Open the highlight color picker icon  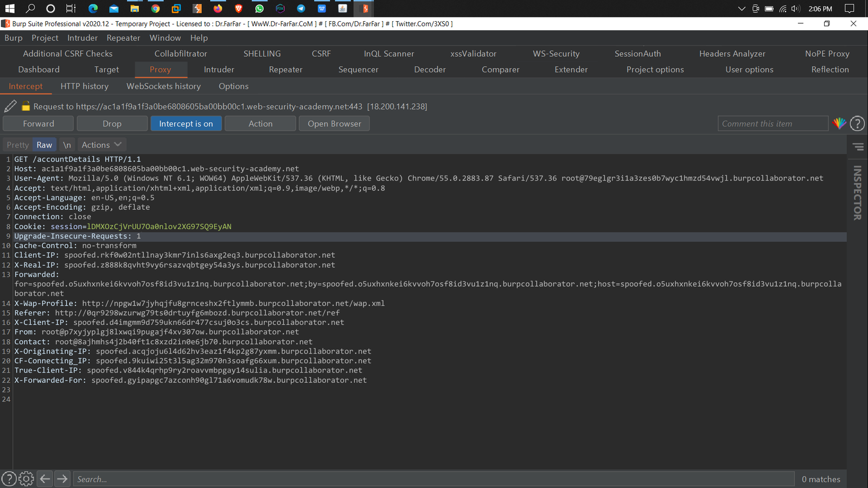pos(839,124)
